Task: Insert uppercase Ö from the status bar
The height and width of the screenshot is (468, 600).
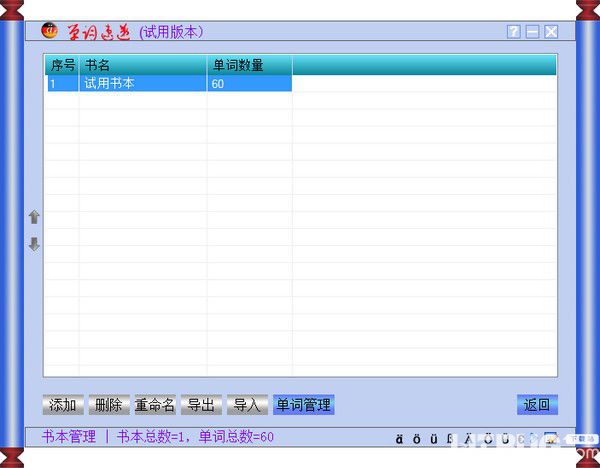Action: pos(488,439)
